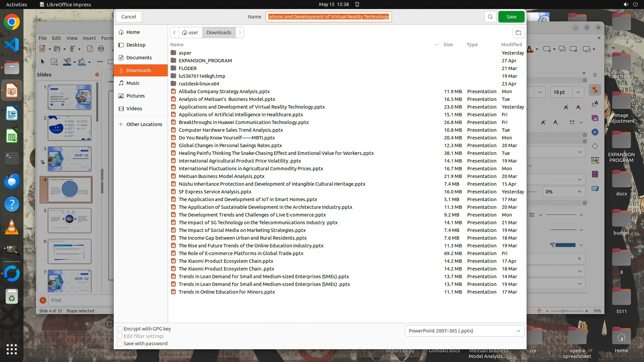Open the sidebar Properties settings icon
This screenshot has height=362, width=644.
click(x=595, y=90)
